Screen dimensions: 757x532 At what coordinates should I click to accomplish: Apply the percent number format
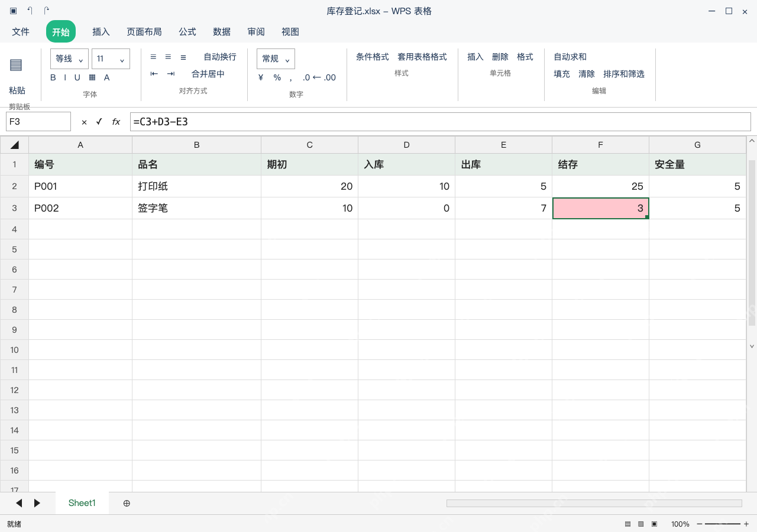coord(277,77)
